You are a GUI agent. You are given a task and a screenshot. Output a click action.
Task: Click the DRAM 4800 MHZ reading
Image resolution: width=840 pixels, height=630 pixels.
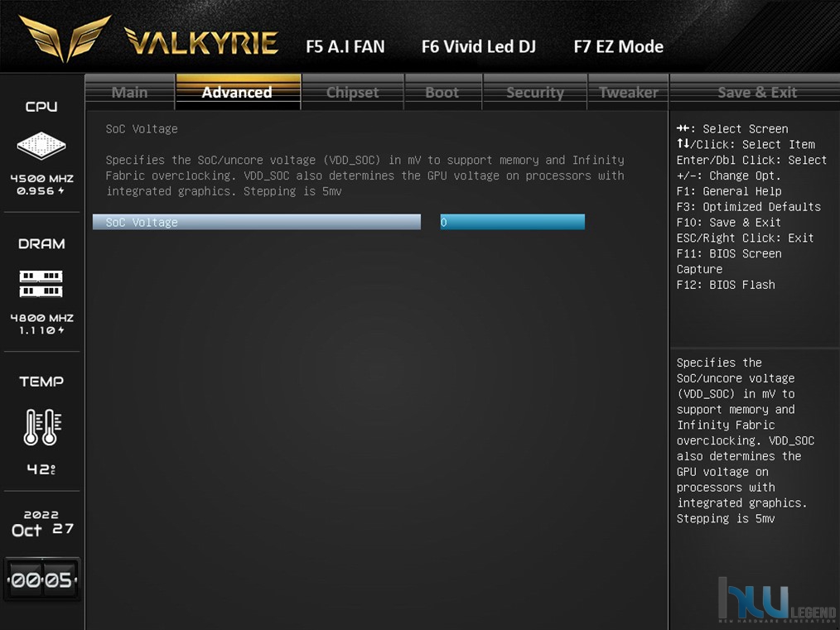pos(41,318)
